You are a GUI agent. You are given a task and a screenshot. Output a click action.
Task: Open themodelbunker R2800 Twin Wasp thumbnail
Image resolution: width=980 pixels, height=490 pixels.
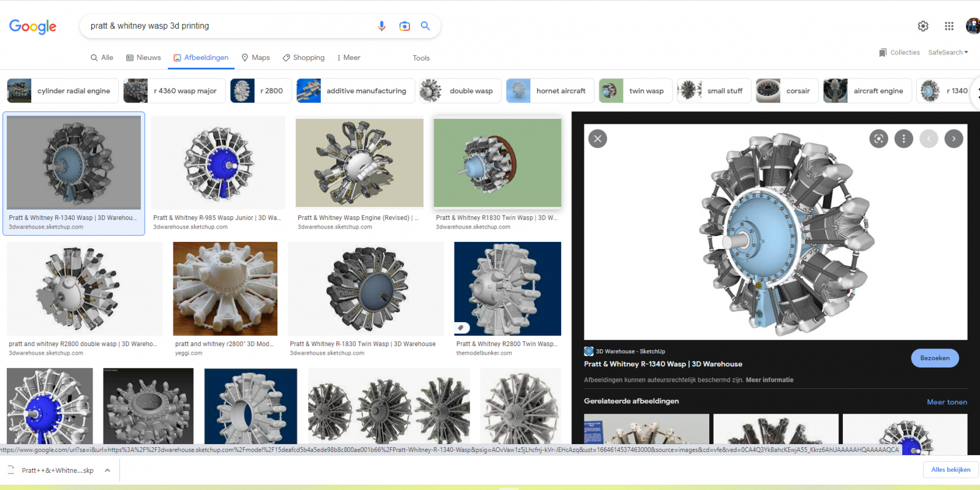coord(508,288)
